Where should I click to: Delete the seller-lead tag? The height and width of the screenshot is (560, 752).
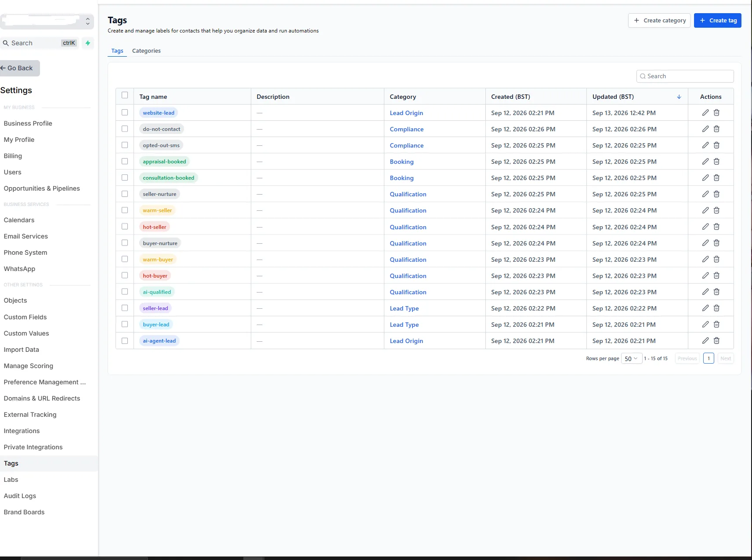[716, 308]
